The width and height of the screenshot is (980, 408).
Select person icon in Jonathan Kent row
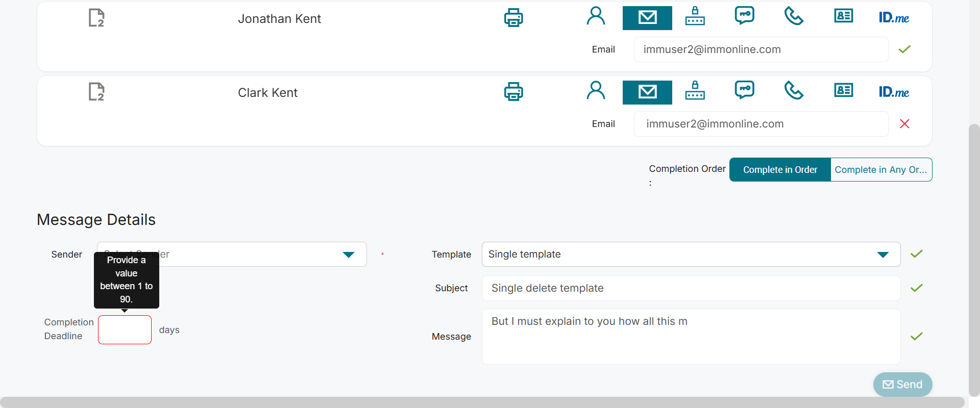(596, 17)
